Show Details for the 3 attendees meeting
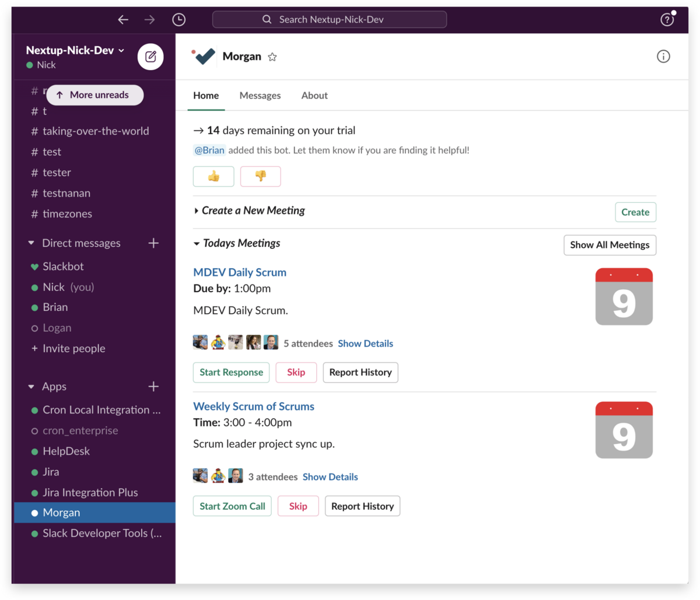Viewport: 700px width, 600px height. (x=330, y=477)
